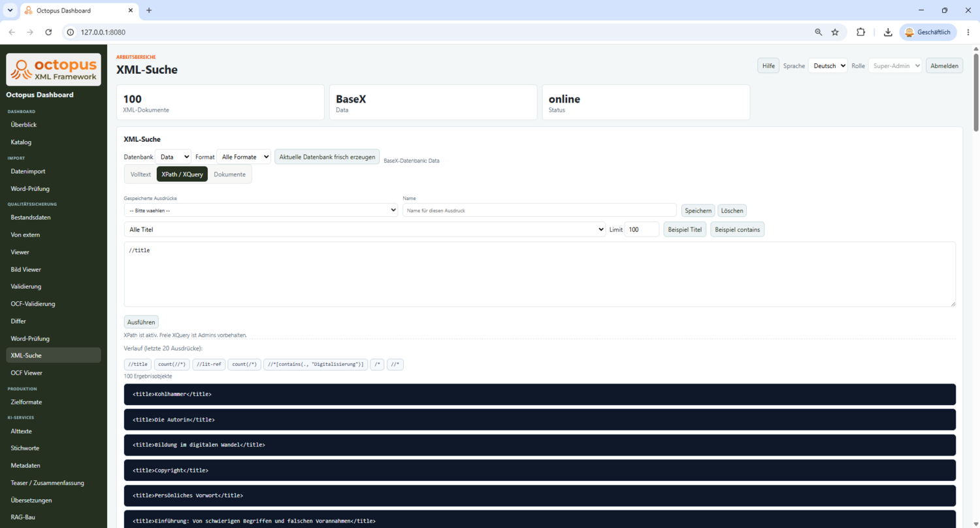This screenshot has height=528, width=980.
Task: Click the Octopus XML Framework logo
Action: (54, 69)
